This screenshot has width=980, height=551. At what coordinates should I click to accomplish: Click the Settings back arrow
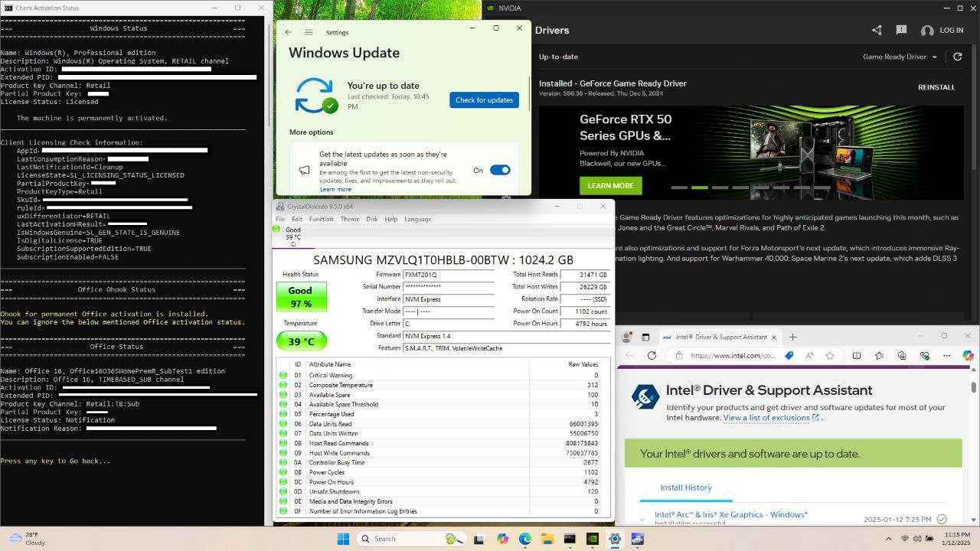pyautogui.click(x=288, y=32)
